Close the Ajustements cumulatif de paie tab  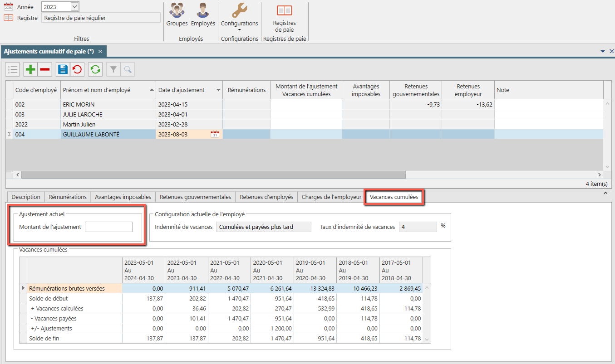coord(100,51)
